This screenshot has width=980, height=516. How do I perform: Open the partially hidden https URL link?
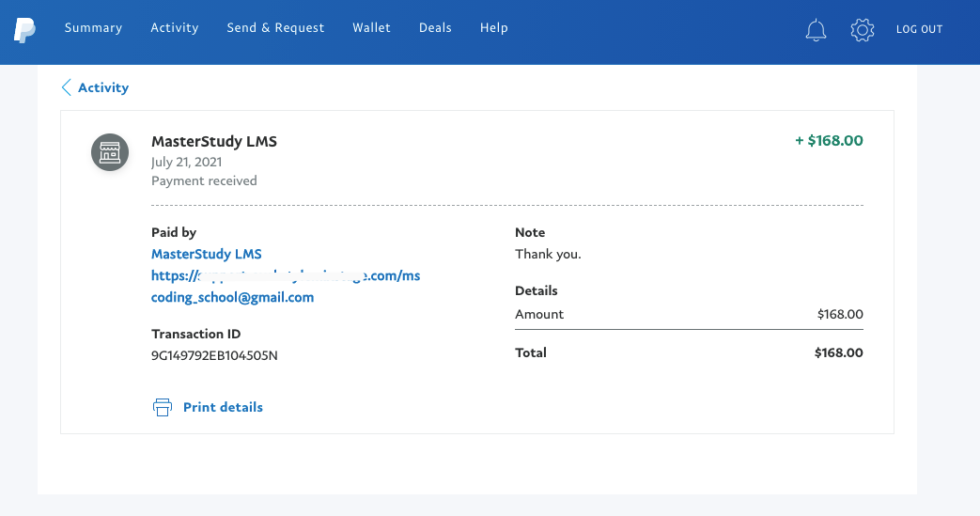(286, 275)
